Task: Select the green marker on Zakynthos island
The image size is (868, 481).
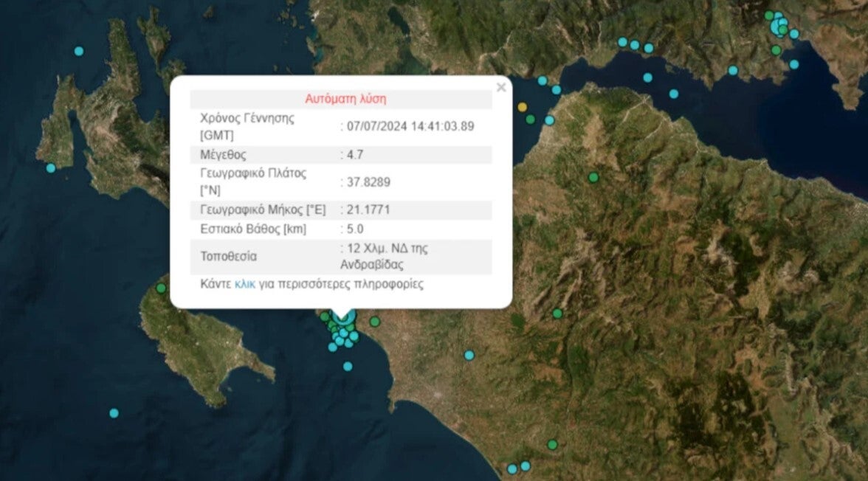Action: [x=161, y=288]
